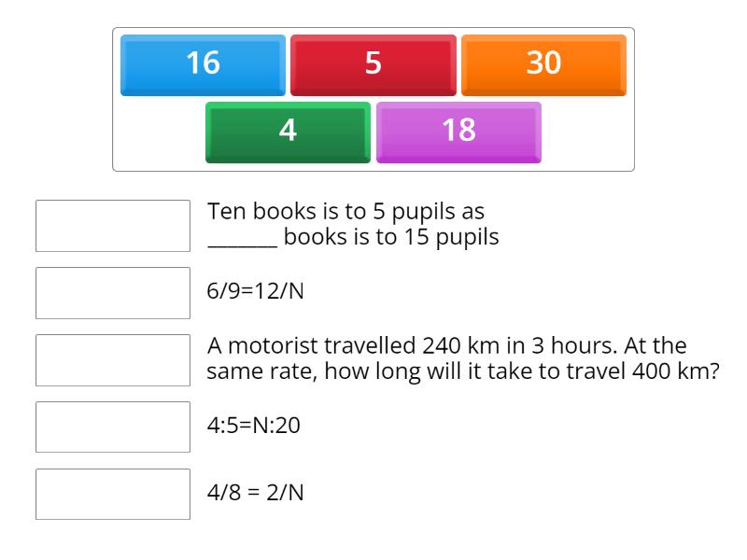
Task: Choose the tile showing number 18
Action: [459, 132]
